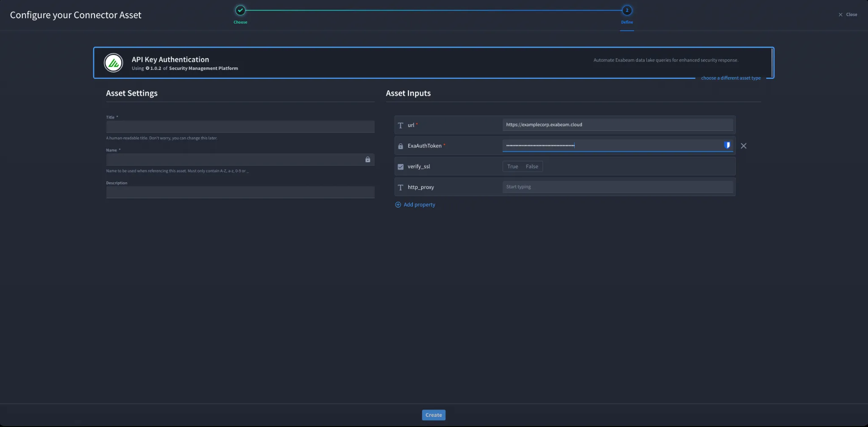This screenshot has height=427, width=868.
Task: Click the password manager shield icon
Action: click(727, 145)
